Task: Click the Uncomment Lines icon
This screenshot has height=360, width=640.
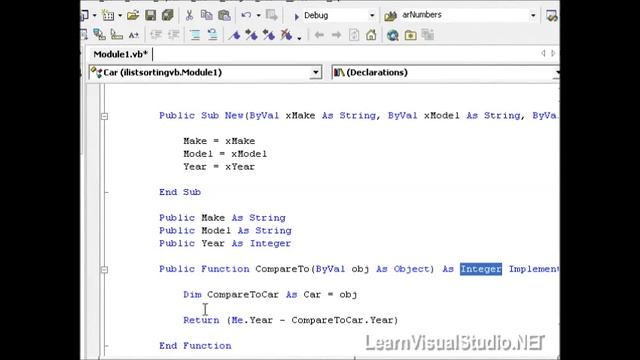Action: (212, 35)
